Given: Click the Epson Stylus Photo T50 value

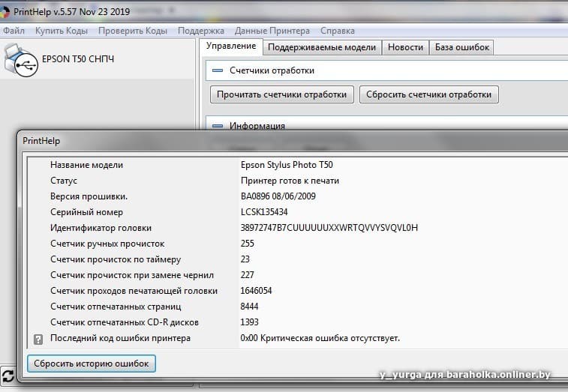Looking at the screenshot, I should (x=287, y=165).
